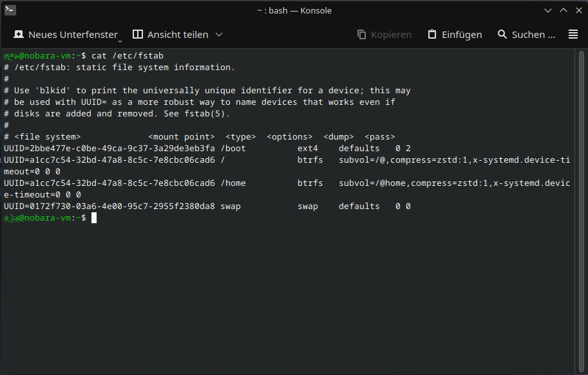Screen dimensions: 588x375
Task: Expand the Neues Unterfenster dropdown arrow
Action: (x=120, y=40)
